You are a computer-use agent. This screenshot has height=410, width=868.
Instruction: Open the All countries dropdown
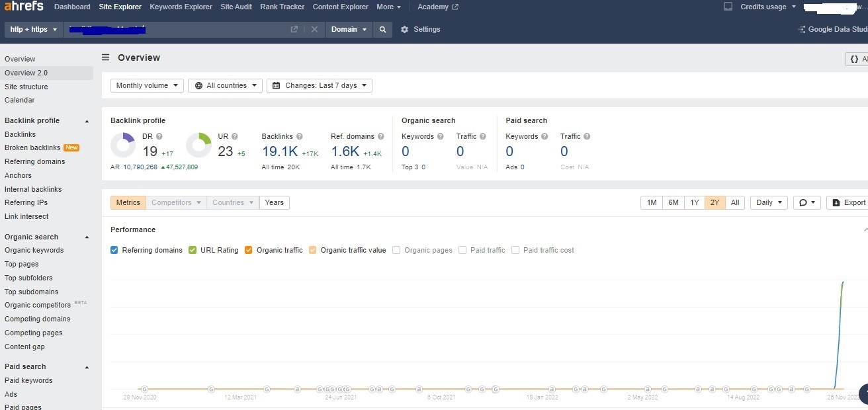click(226, 86)
